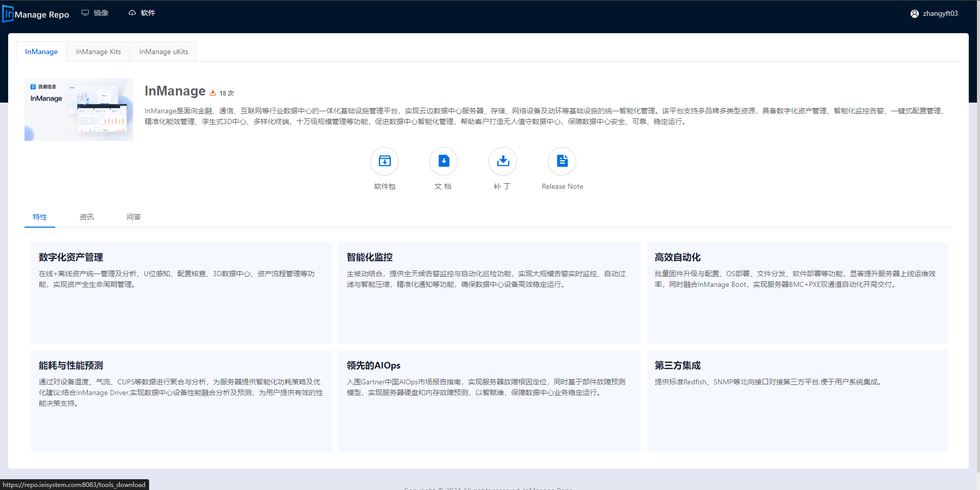
Task: Select the 特性 features tab
Action: 40,217
